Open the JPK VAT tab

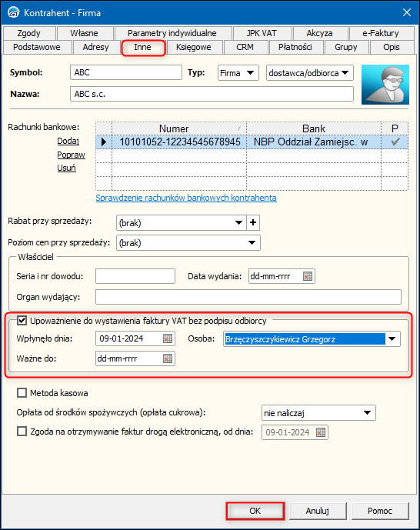tap(262, 33)
